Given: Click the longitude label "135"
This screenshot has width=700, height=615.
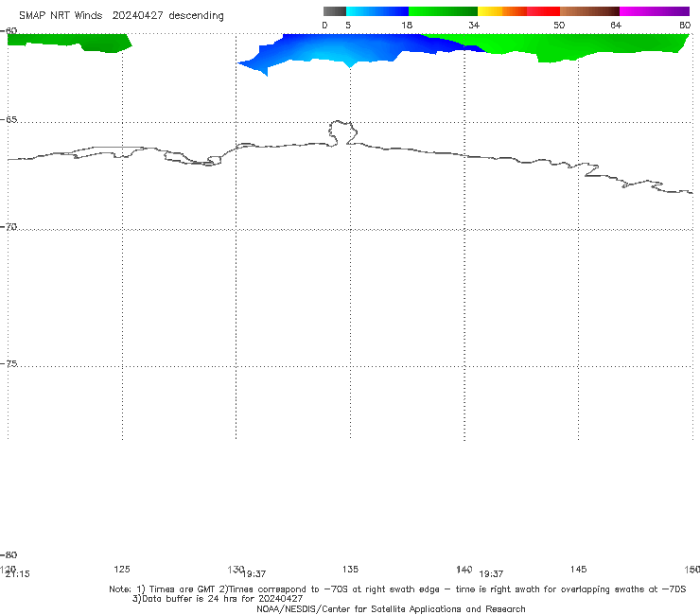Looking at the screenshot, I should [350, 569].
